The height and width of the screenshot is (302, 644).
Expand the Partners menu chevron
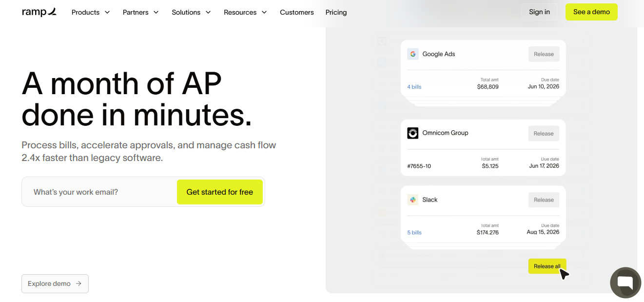pyautogui.click(x=156, y=12)
